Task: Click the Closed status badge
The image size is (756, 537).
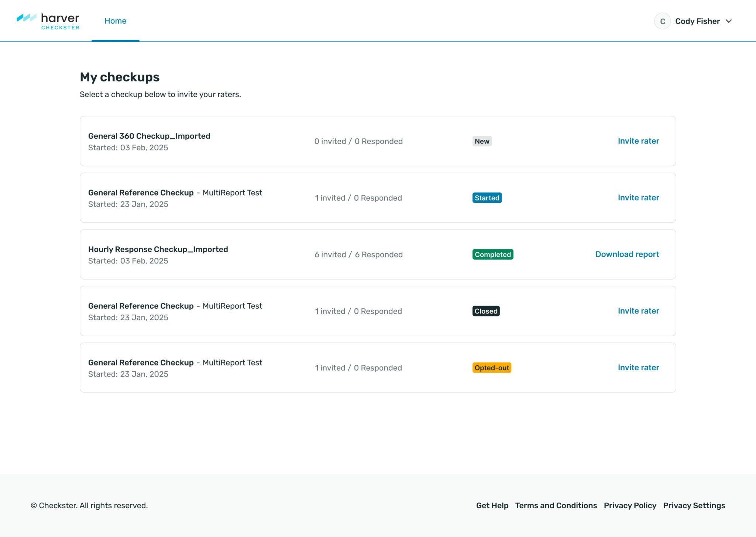Action: [486, 311]
